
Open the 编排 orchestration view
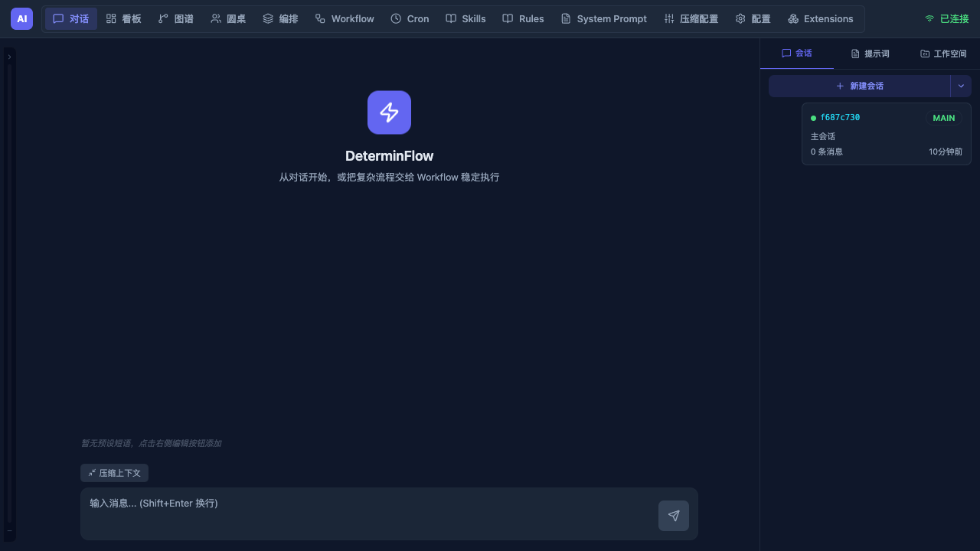pyautogui.click(x=281, y=19)
